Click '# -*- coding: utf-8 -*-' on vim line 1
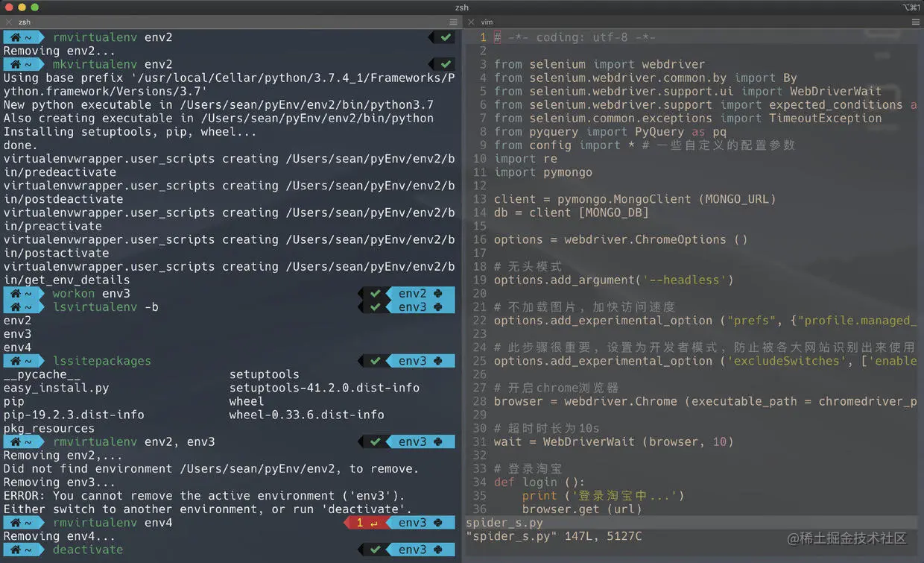924x563 pixels. pyautogui.click(x=575, y=37)
